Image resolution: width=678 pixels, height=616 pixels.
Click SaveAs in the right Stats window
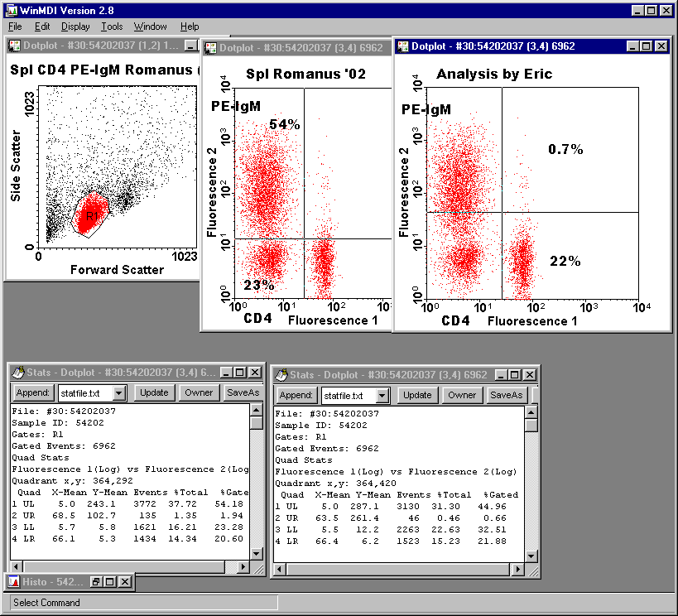pos(506,395)
